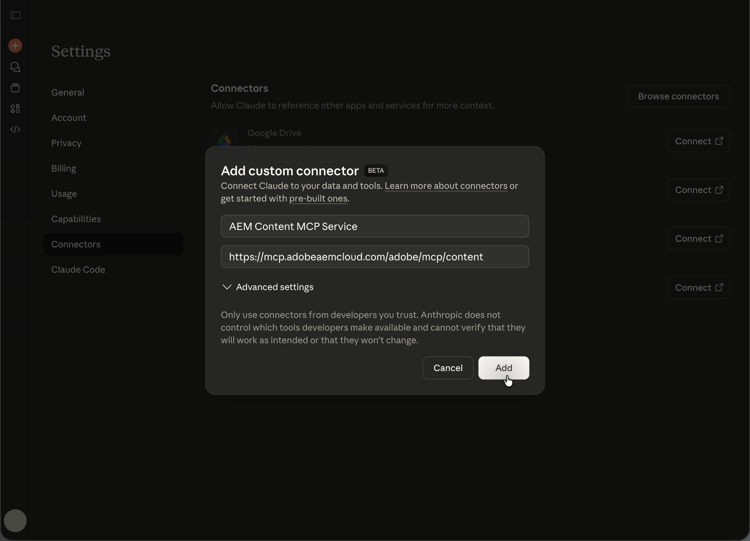Go to General settings
750x541 pixels.
(x=67, y=92)
